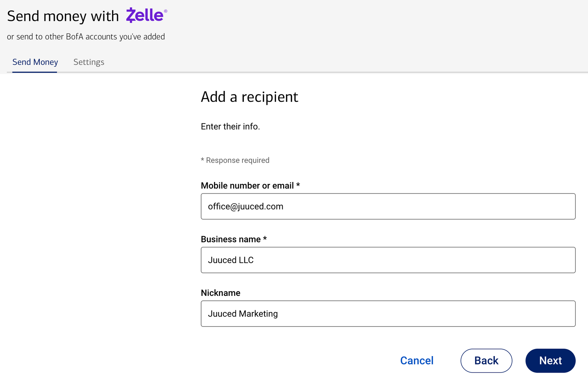The height and width of the screenshot is (387, 588).
Task: Click the asterisk after Business name label
Action: pyautogui.click(x=265, y=239)
